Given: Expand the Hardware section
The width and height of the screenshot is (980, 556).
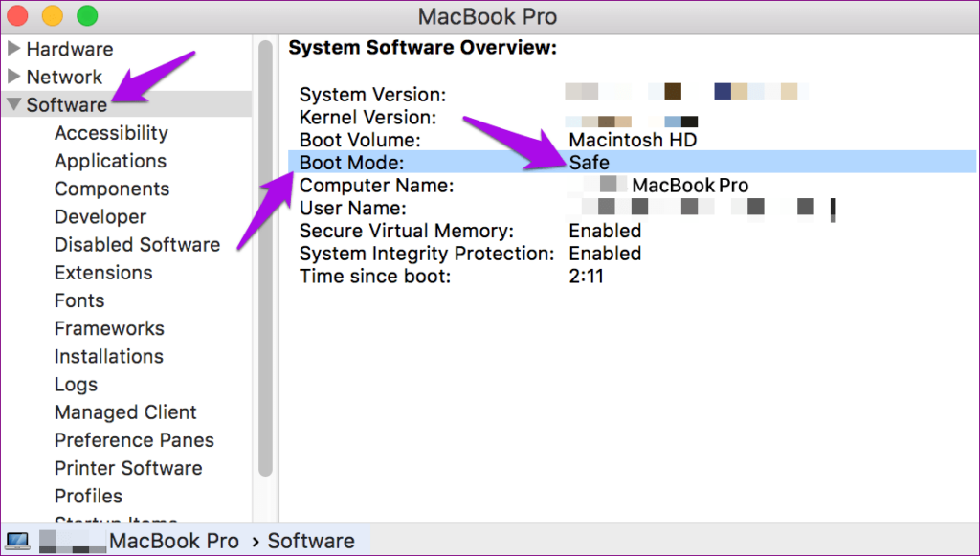Looking at the screenshot, I should coord(13,49).
